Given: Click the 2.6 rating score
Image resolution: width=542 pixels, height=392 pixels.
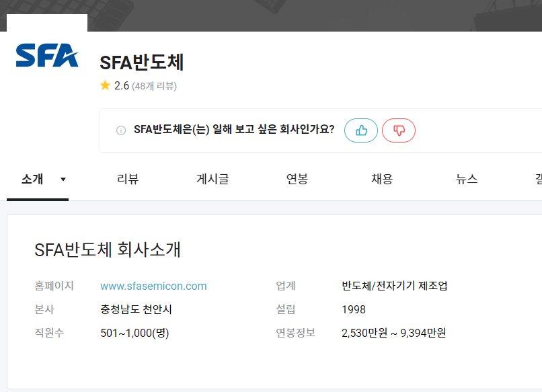Looking at the screenshot, I should click(x=122, y=85).
